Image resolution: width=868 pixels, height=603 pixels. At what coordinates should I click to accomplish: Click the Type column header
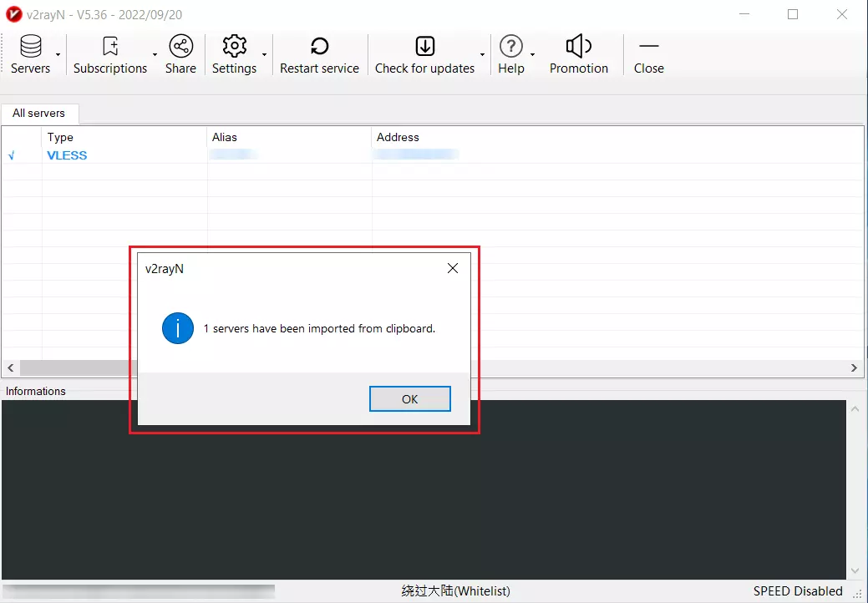tap(60, 137)
